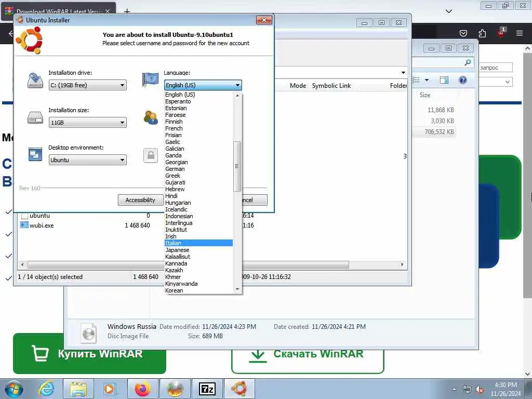Screen dimensions: 532x399
Task: Open Explorer view options dropdown arrow
Action: (427, 80)
